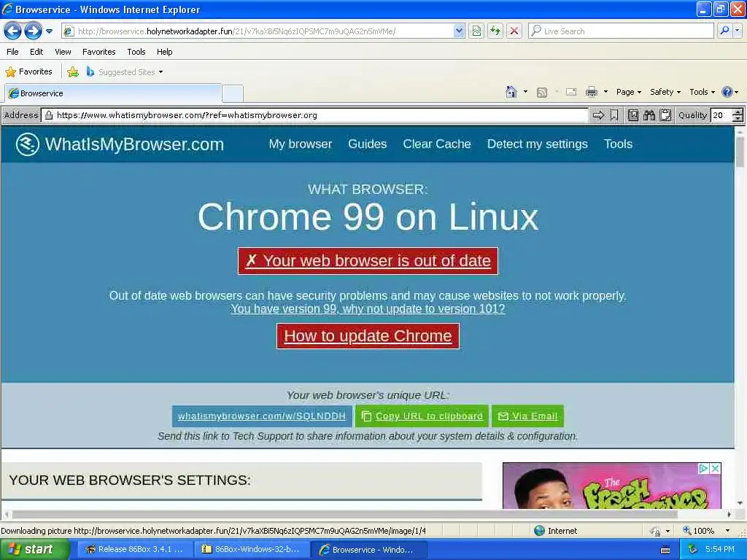
Task: Open the blue Help question mark icon
Action: pyautogui.click(x=727, y=92)
